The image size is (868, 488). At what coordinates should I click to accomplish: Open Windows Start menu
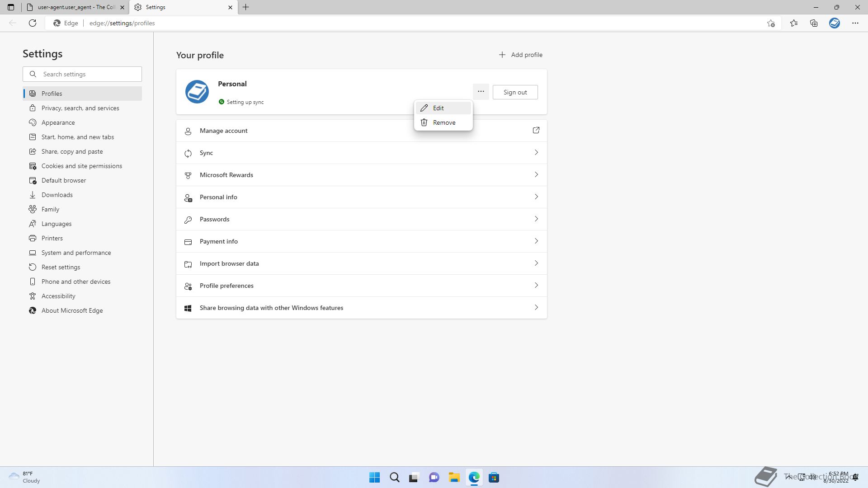click(374, 478)
